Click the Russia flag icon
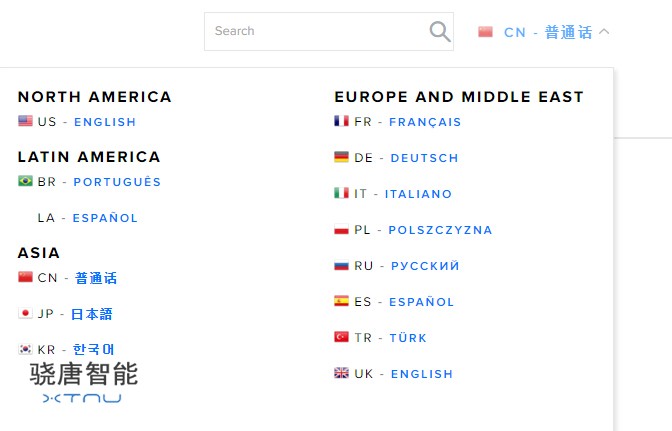This screenshot has width=672, height=431. pos(341,265)
